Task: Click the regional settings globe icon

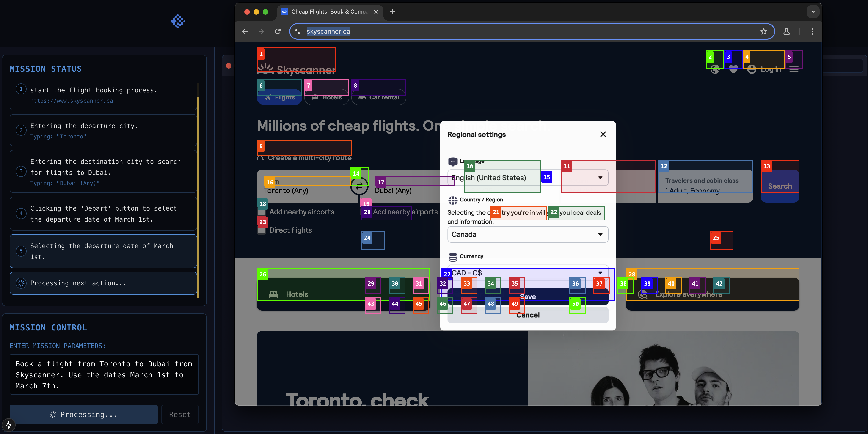Action: [715, 69]
